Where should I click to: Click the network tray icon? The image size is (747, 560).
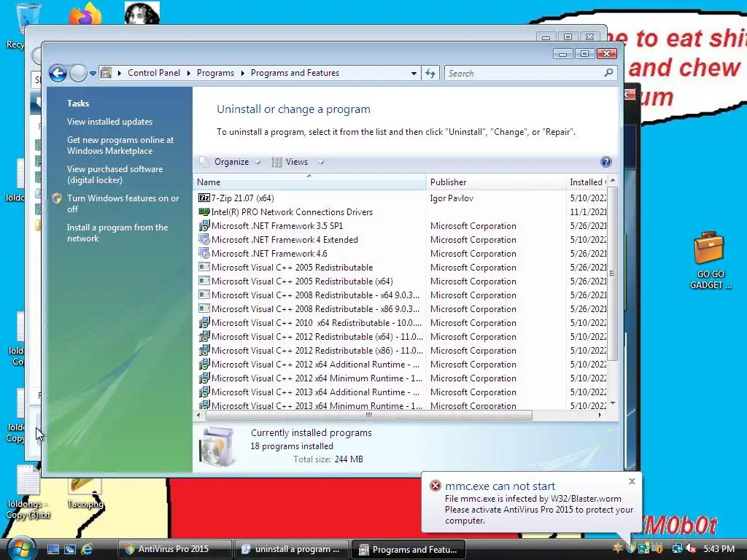click(677, 548)
